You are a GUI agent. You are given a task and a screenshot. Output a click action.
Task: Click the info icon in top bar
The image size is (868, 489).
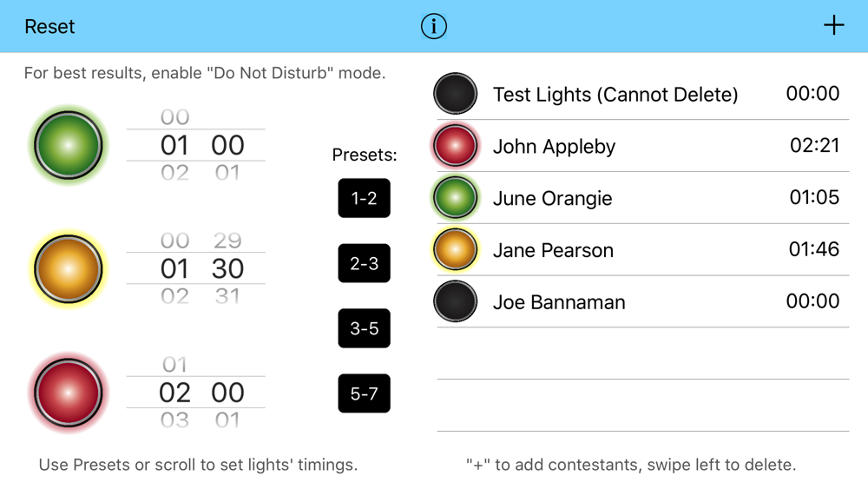coord(434,26)
